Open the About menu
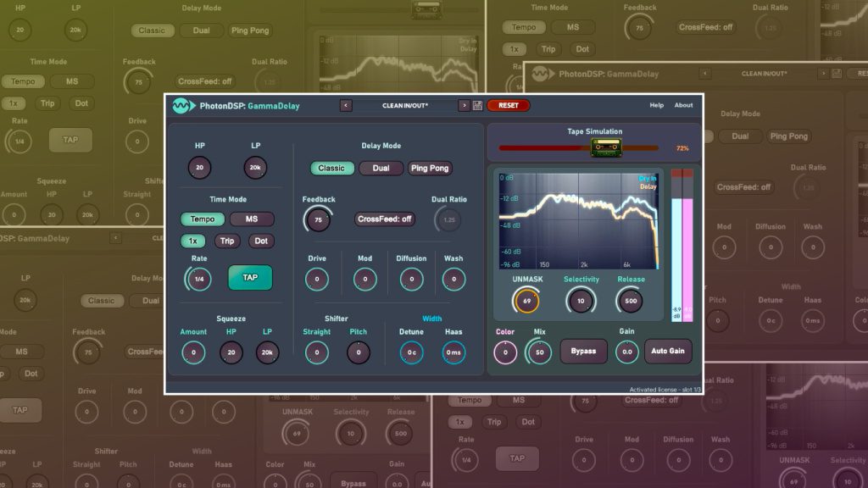This screenshot has height=488, width=868. tap(683, 105)
